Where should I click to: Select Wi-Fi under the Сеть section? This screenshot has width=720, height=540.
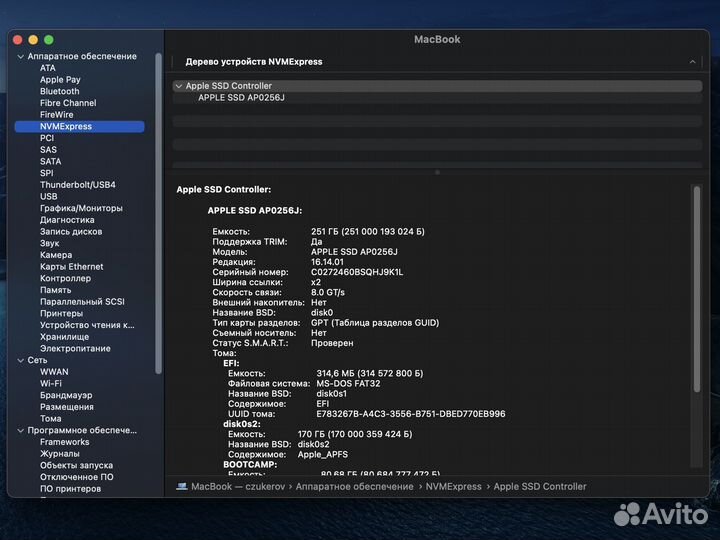(51, 383)
